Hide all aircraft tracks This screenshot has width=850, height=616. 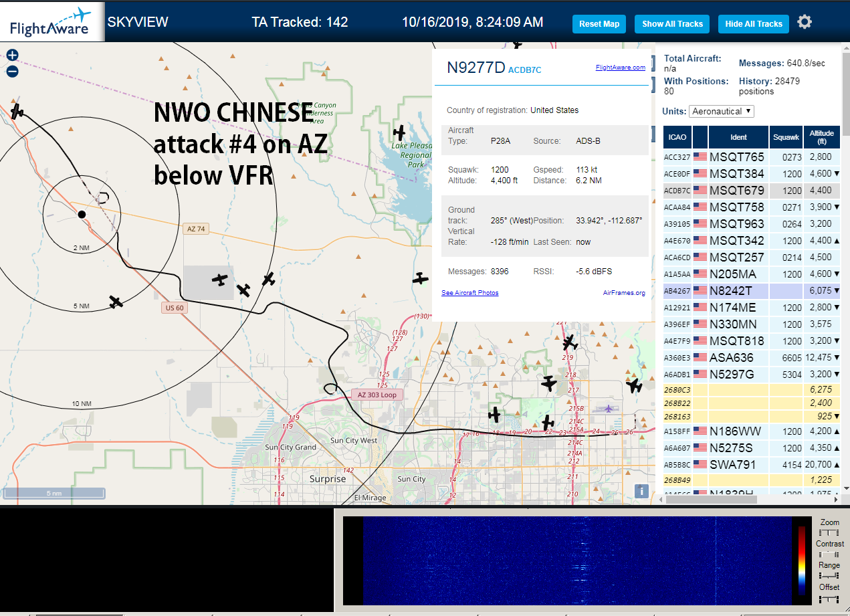[754, 24]
